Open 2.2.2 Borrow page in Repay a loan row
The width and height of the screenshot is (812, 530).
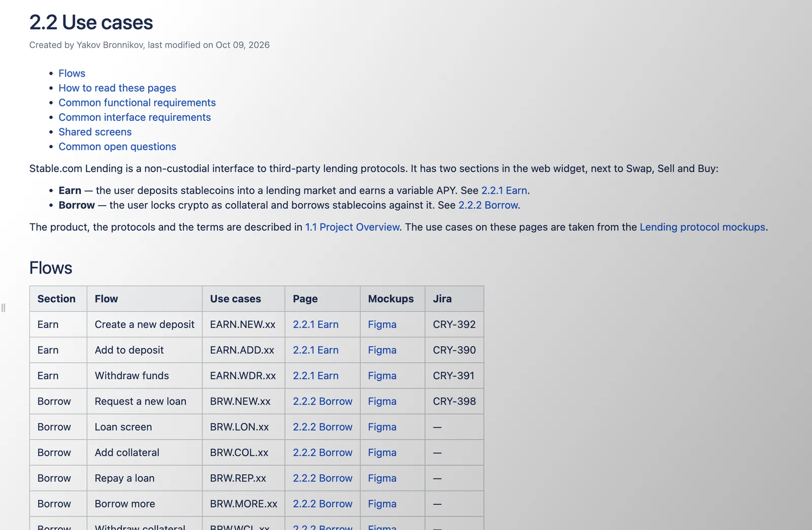(322, 478)
